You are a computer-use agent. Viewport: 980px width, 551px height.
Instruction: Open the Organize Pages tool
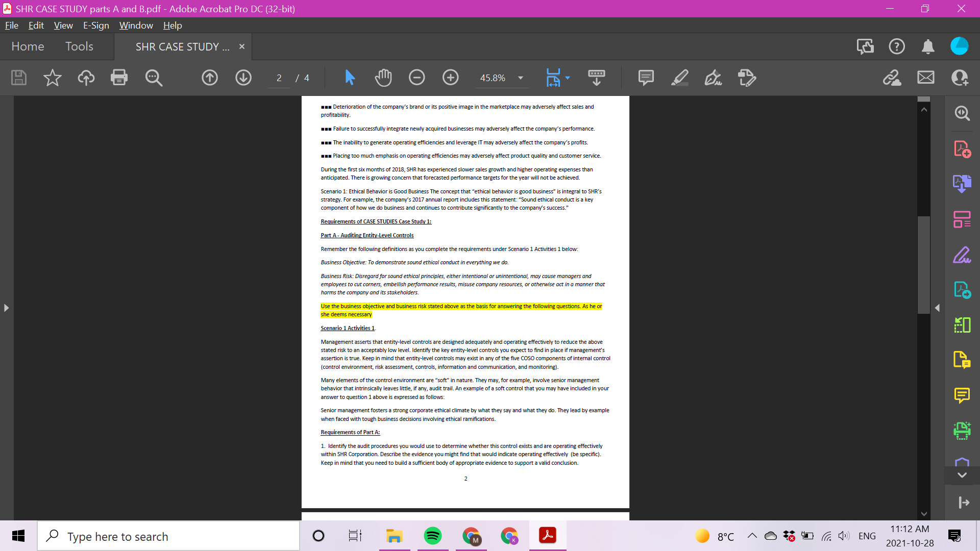click(x=963, y=324)
